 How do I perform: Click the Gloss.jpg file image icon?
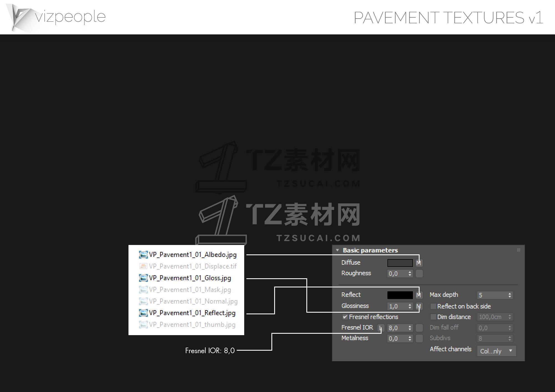coord(143,278)
